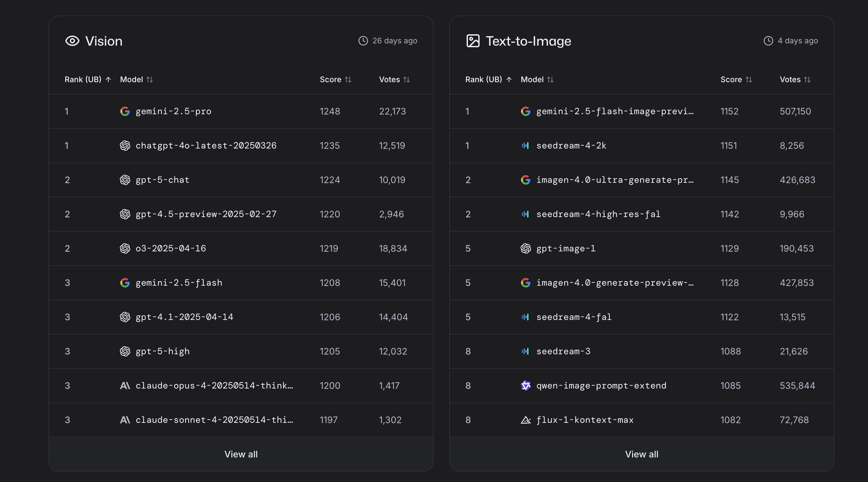This screenshot has height=482, width=868.
Task: Click the Anthropic logo beside claude-opus-4 row
Action: pyautogui.click(x=125, y=386)
